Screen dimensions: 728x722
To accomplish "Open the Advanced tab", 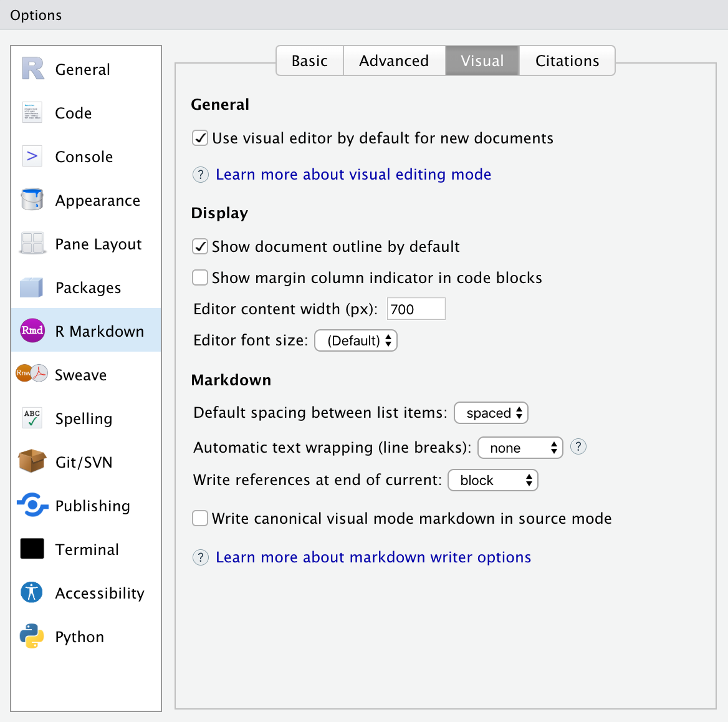I will pos(394,60).
